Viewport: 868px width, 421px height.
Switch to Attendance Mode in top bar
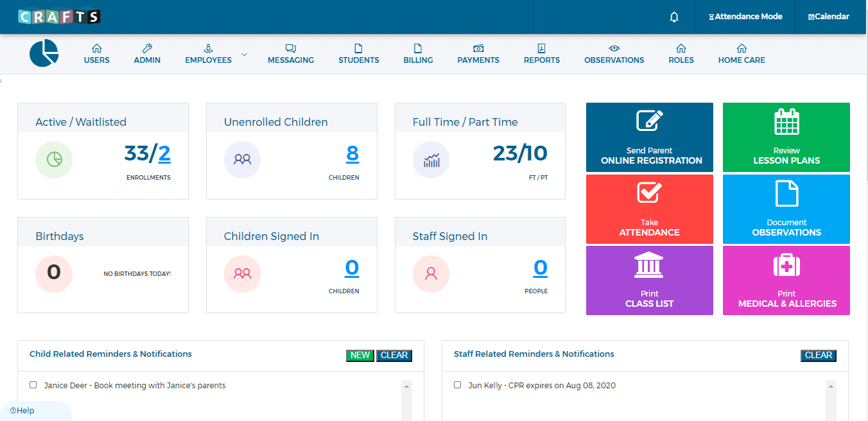coord(745,17)
